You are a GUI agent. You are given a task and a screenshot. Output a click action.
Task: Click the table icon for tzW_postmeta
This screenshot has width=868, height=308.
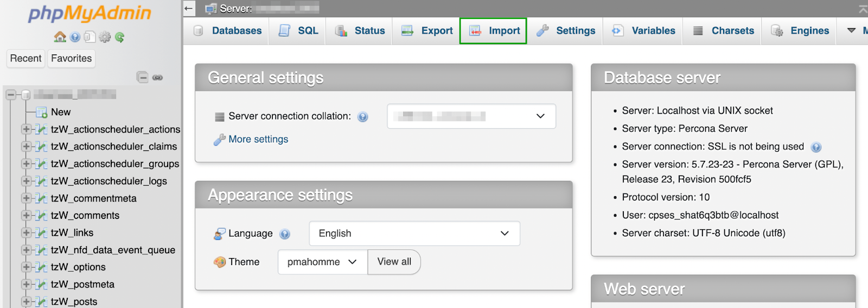click(x=41, y=284)
